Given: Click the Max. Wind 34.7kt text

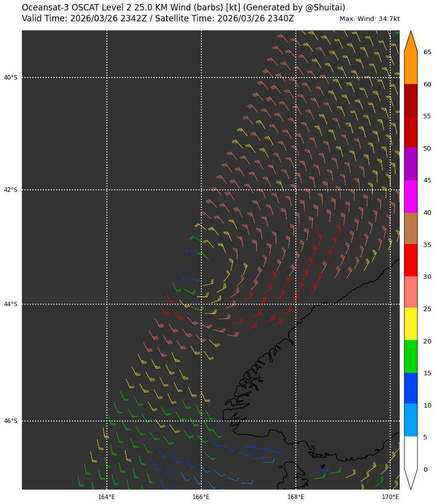Looking at the screenshot, I should [369, 19].
